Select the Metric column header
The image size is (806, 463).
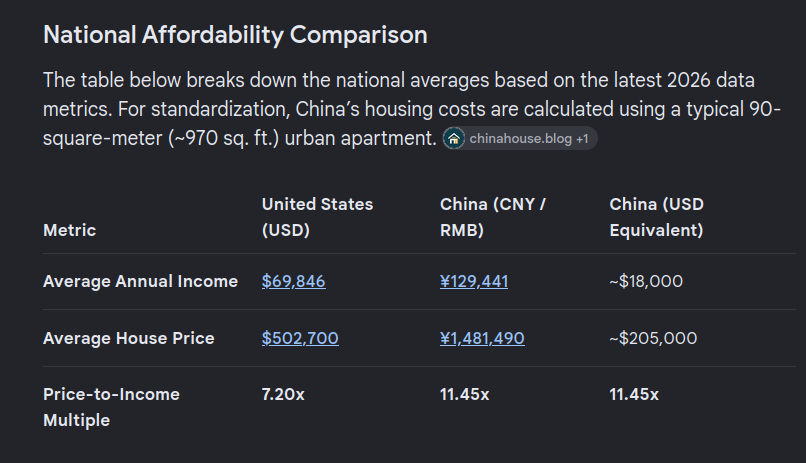tap(69, 230)
